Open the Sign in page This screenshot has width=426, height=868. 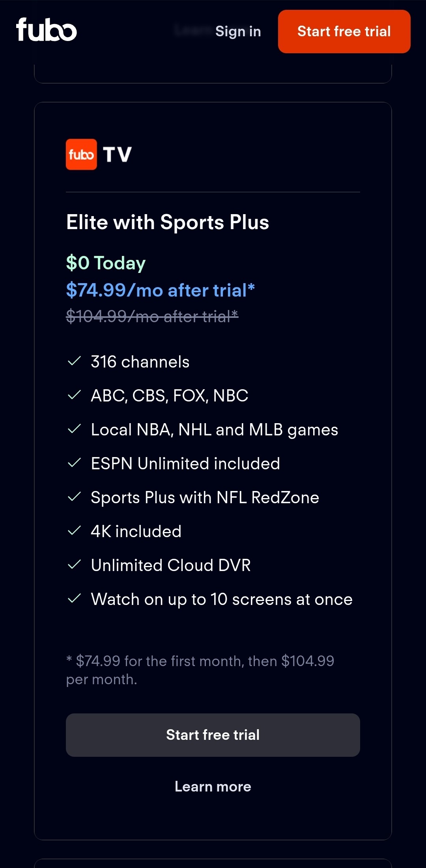pyautogui.click(x=238, y=31)
